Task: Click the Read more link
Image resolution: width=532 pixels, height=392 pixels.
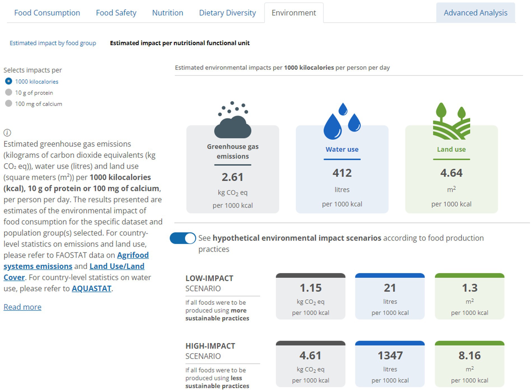Action: (22, 307)
